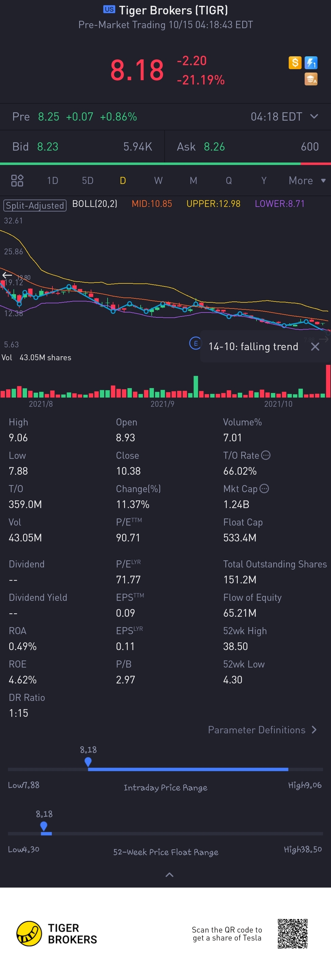Tap the circled E earnings marker

(196, 343)
